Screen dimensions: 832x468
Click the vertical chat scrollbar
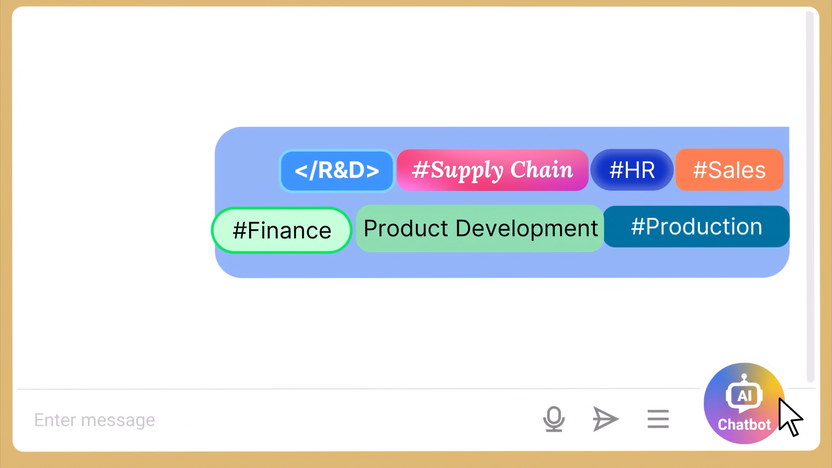[x=810, y=200]
